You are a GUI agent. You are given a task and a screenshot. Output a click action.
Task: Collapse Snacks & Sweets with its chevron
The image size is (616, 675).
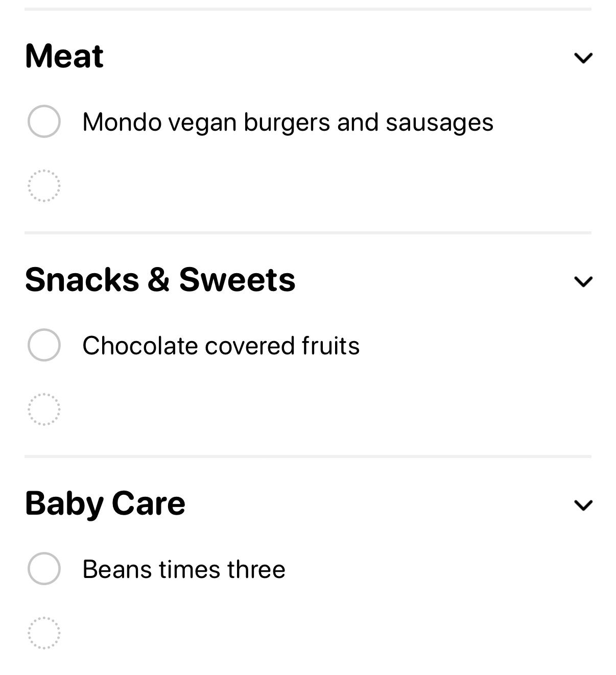(583, 281)
